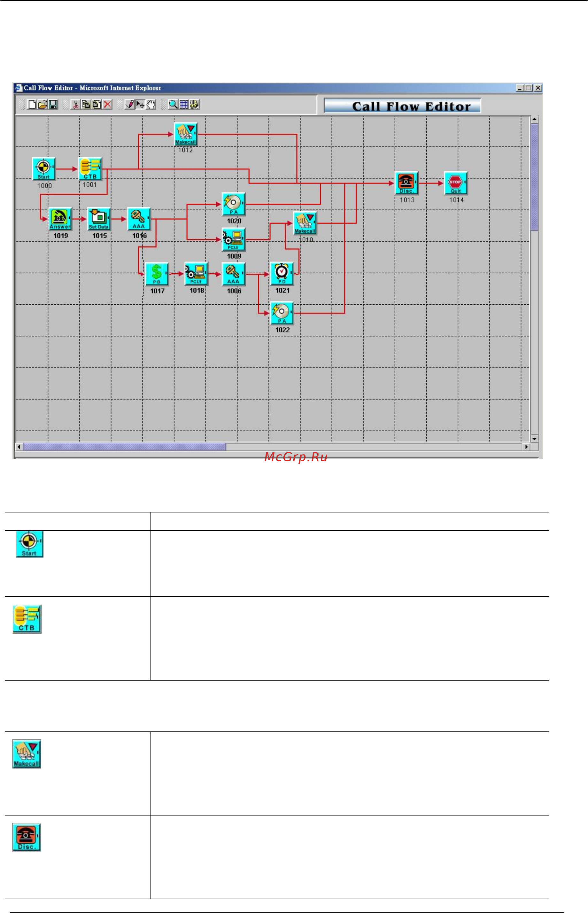Select the AAA node 1006
588x913 pixels.
234,274
